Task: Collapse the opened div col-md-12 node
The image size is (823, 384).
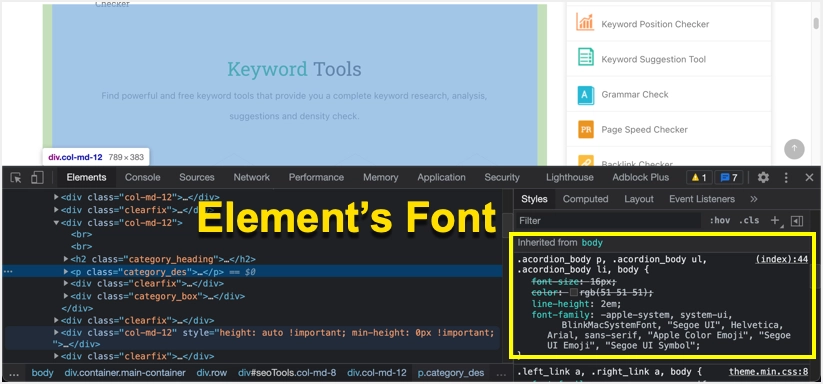Action: coord(57,222)
